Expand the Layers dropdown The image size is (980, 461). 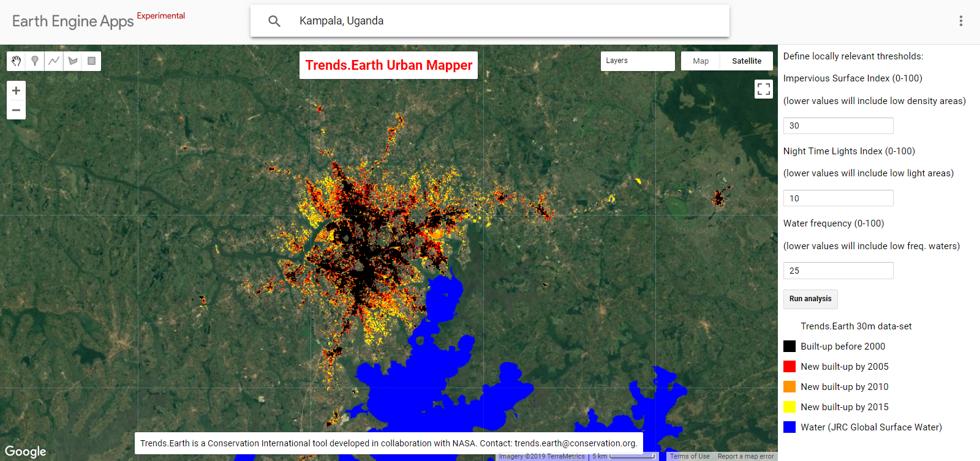click(637, 61)
